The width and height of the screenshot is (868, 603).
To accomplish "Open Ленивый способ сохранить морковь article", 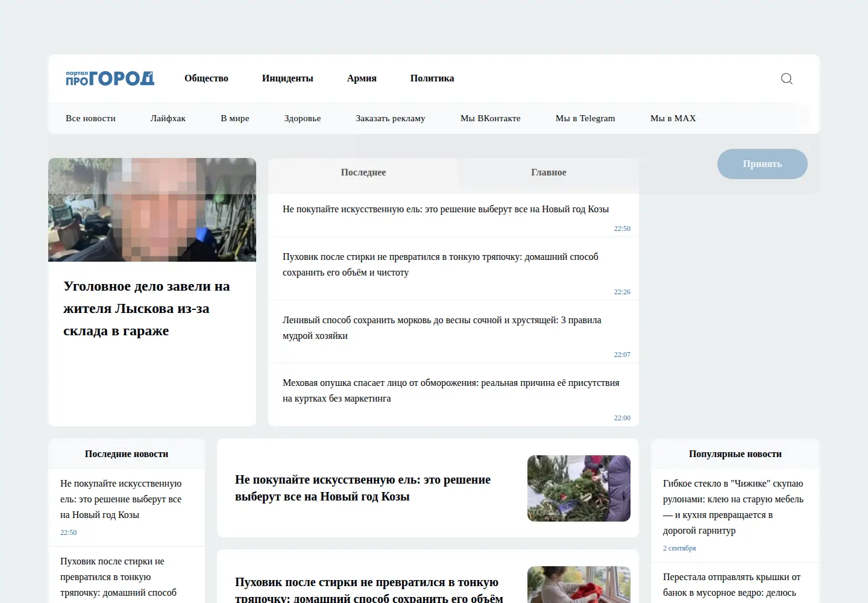I will [442, 328].
